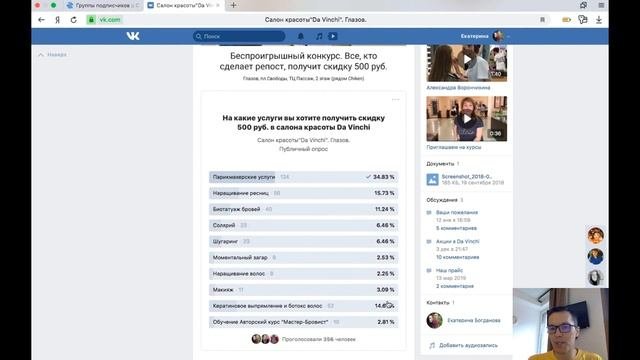Click the Наверх back-to-top button

click(x=53, y=55)
